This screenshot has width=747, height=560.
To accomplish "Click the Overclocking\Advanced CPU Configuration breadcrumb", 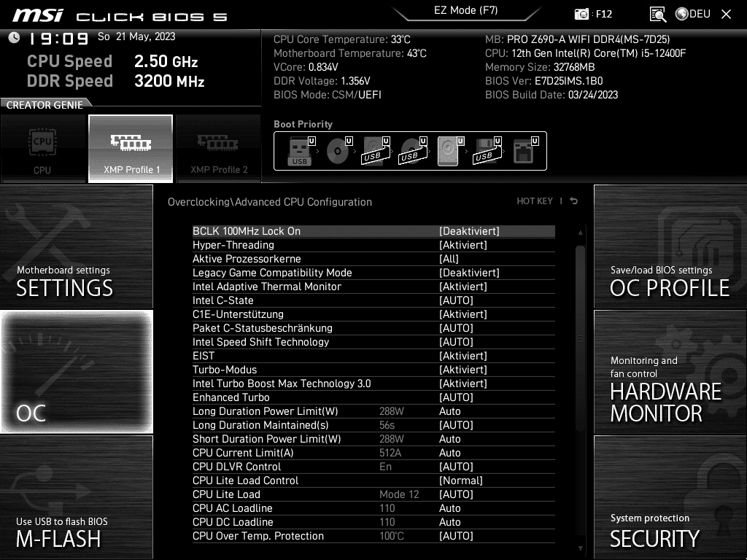I will pos(270,202).
